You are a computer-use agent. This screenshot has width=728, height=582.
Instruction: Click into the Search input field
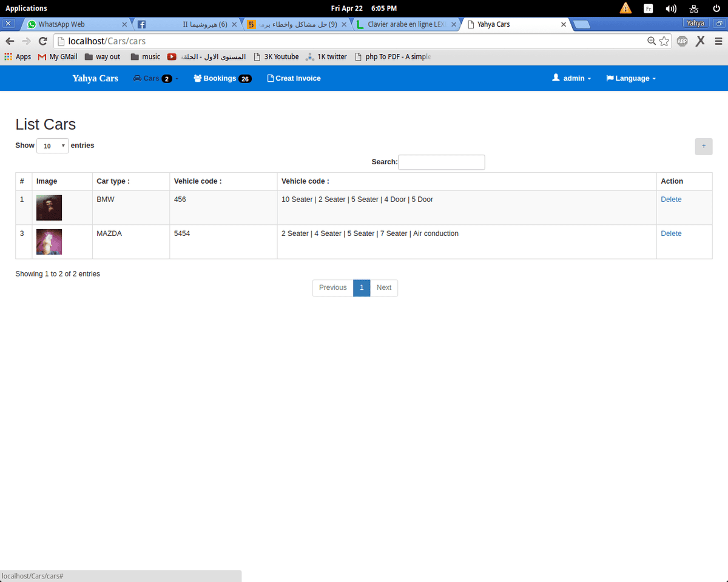[441, 162]
